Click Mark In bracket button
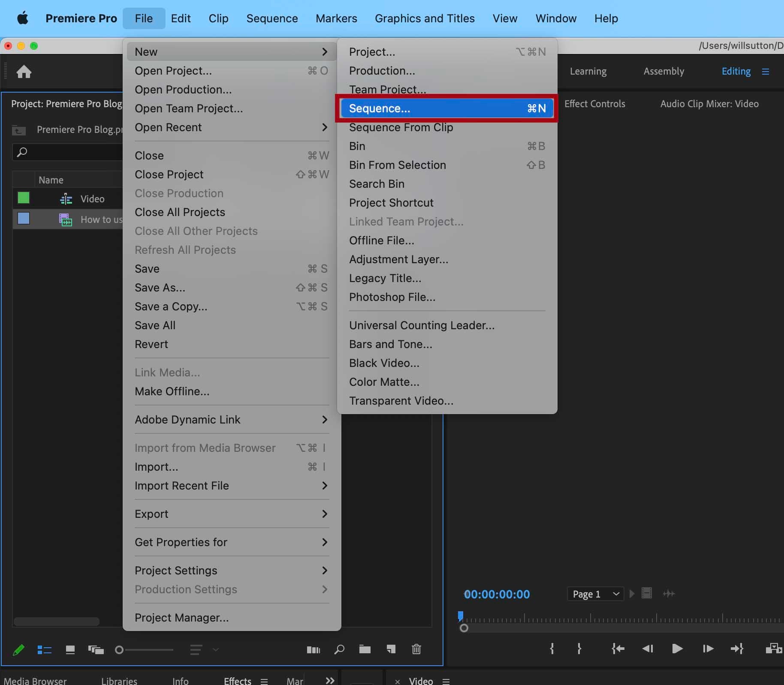Viewport: 784px width, 685px height. [552, 649]
